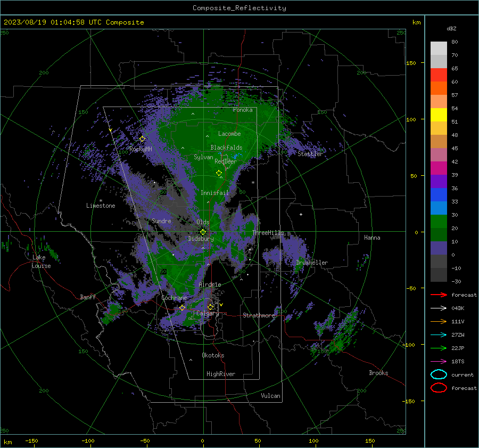
Task: Click the red forecast ellipse legend icon
Action: 439,388
